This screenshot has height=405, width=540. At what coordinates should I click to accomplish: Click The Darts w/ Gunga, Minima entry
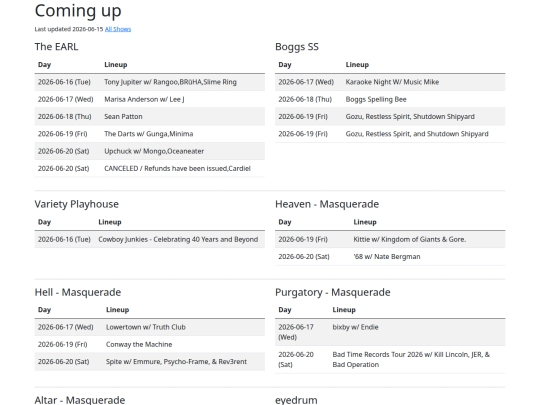[149, 134]
